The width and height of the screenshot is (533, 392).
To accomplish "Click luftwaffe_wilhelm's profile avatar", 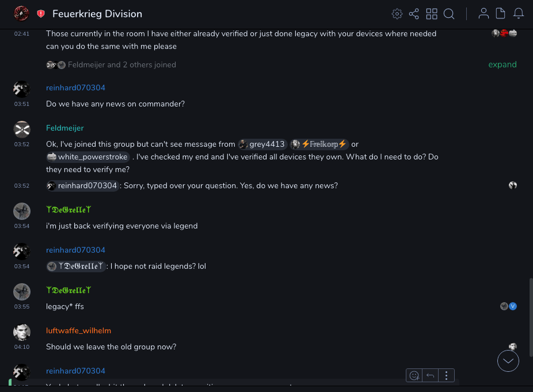I will point(22,333).
